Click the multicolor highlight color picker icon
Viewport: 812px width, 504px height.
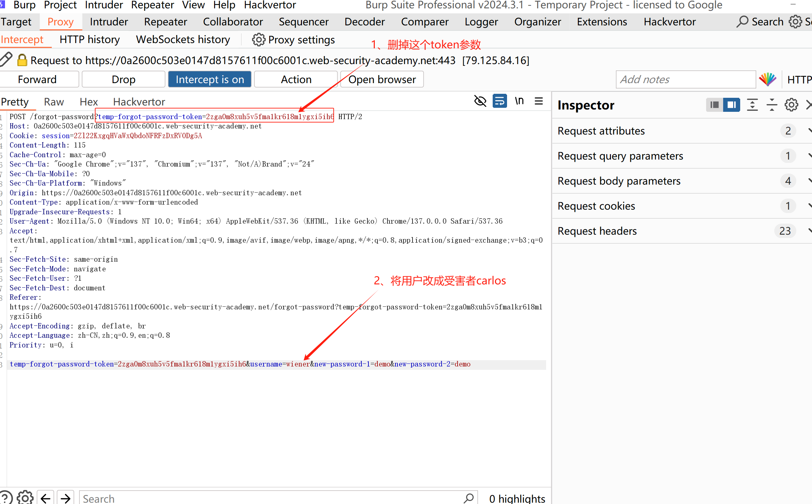pyautogui.click(x=768, y=79)
